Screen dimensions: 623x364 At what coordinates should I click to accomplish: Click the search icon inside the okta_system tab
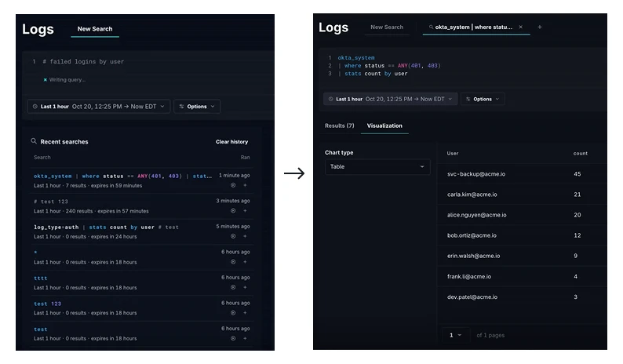(x=431, y=27)
